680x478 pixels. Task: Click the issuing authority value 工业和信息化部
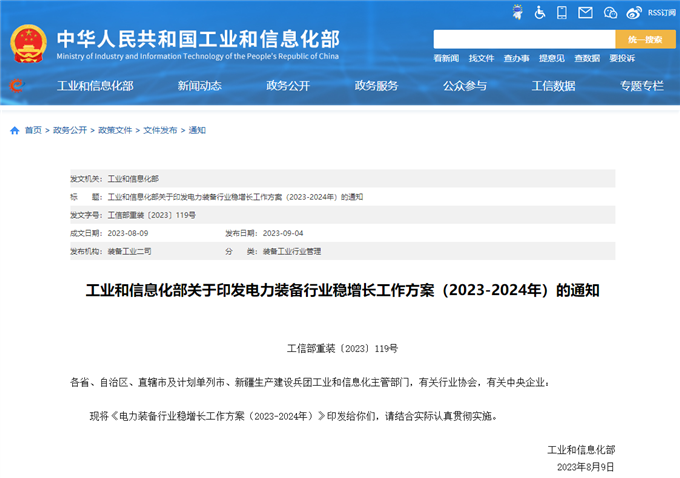[133, 179]
